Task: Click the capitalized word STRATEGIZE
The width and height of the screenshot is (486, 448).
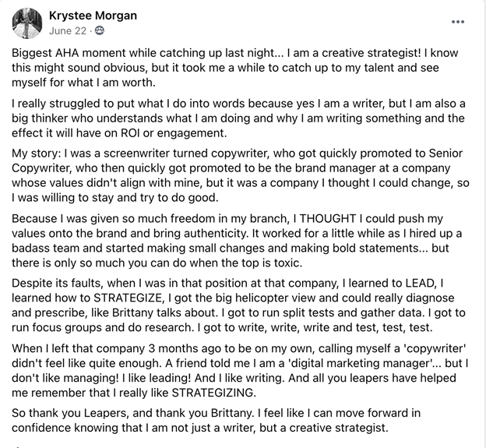Action: (x=128, y=298)
